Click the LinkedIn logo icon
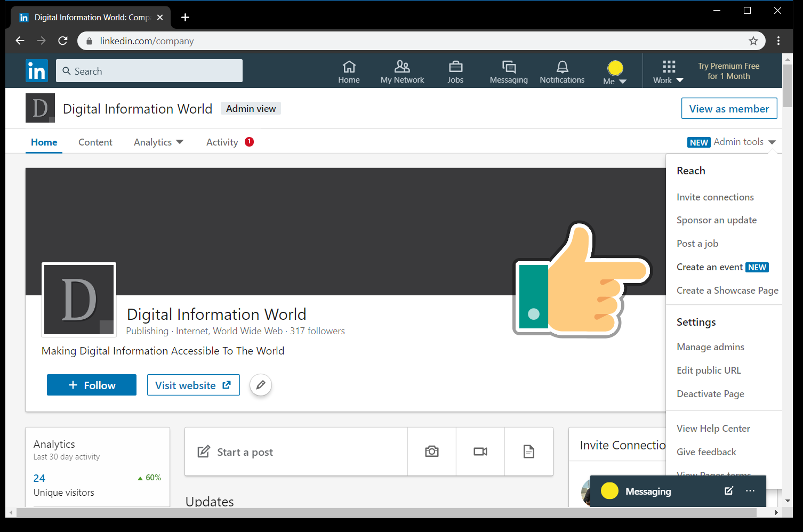Image resolution: width=803 pixels, height=532 pixels. click(37, 71)
